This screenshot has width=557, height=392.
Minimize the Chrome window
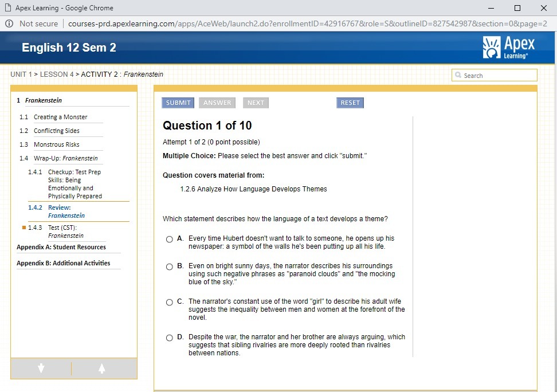pyautogui.click(x=491, y=8)
